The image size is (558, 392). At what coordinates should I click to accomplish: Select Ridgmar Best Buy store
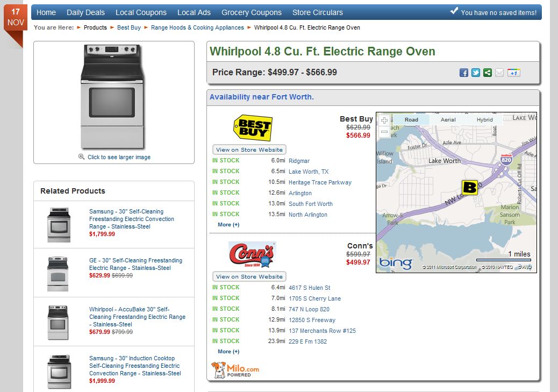[299, 161]
